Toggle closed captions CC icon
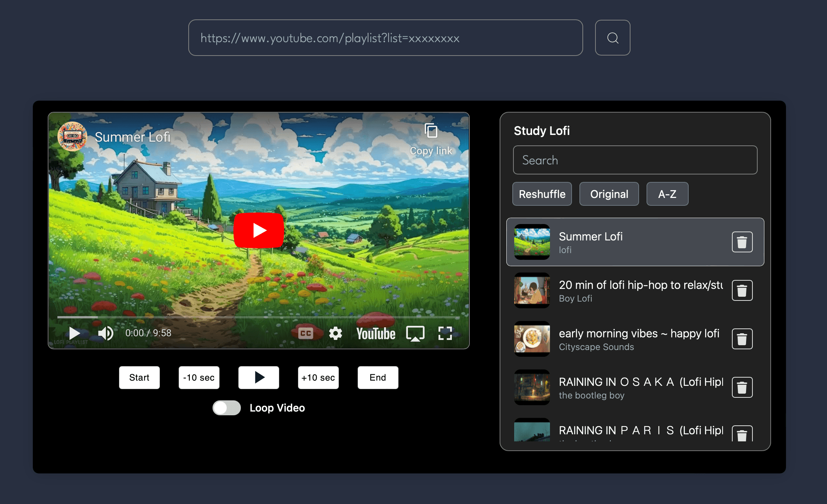 (306, 333)
